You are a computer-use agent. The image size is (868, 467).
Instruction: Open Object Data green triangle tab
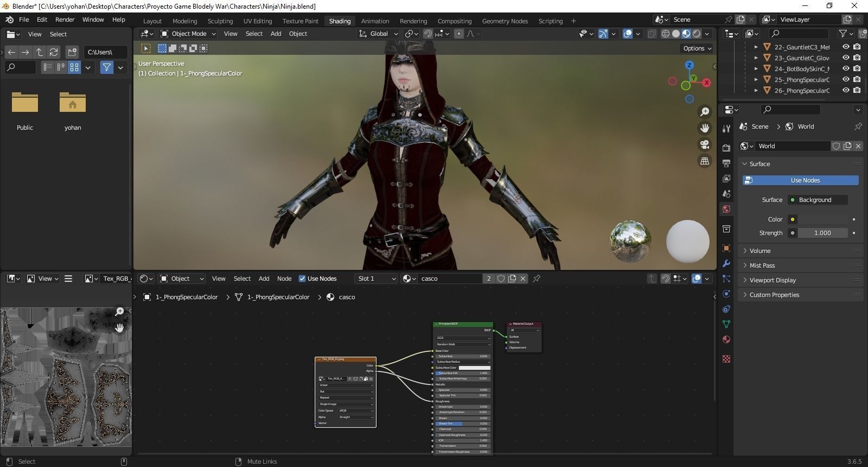click(x=726, y=324)
